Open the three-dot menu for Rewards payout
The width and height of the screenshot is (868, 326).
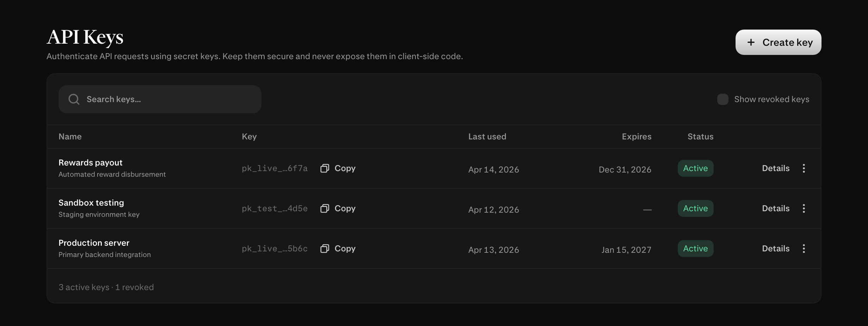pos(804,168)
